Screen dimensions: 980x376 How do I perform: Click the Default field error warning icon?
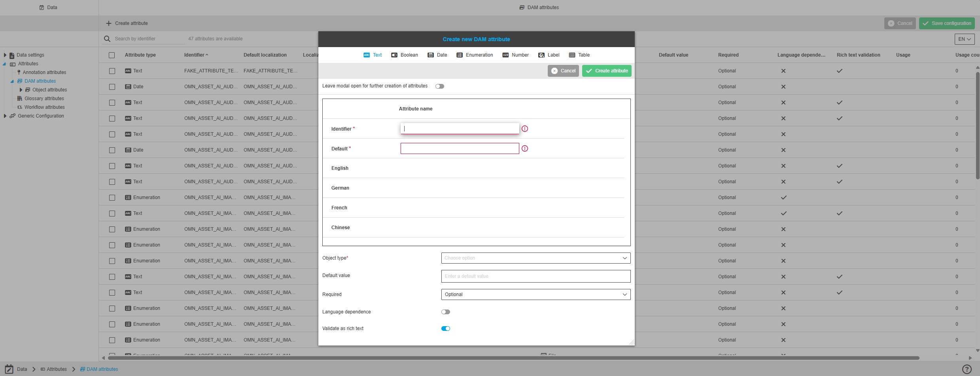point(525,148)
